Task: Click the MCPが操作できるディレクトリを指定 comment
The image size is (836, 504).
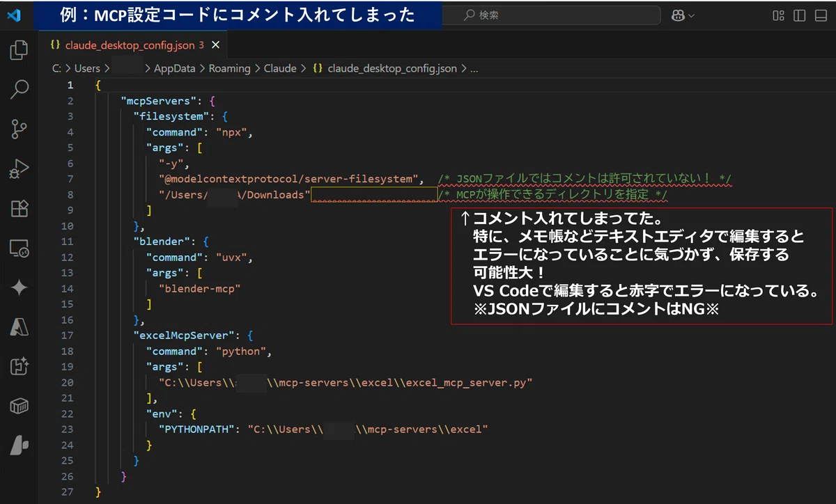Action: click(552, 195)
